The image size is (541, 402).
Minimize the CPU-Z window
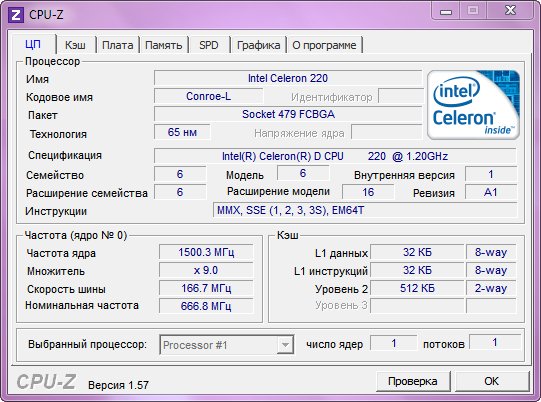pos(446,11)
